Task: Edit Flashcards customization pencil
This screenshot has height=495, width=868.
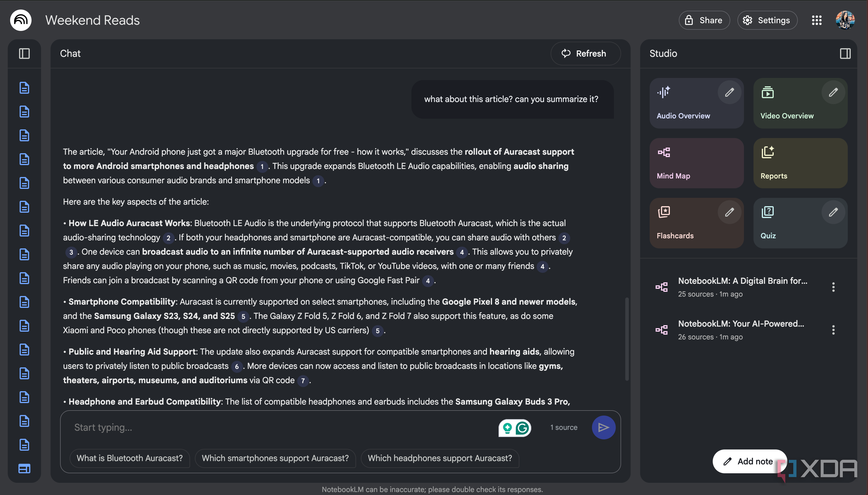Action: pos(729,212)
